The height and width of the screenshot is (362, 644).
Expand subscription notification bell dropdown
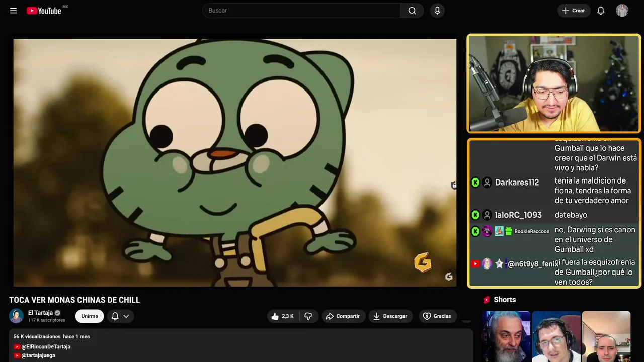120,316
